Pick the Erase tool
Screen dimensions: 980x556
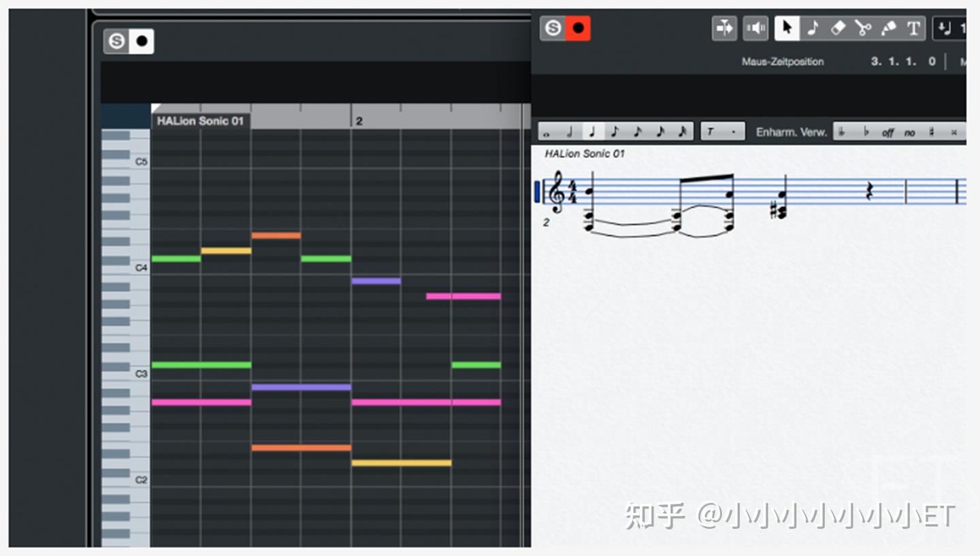(x=838, y=28)
